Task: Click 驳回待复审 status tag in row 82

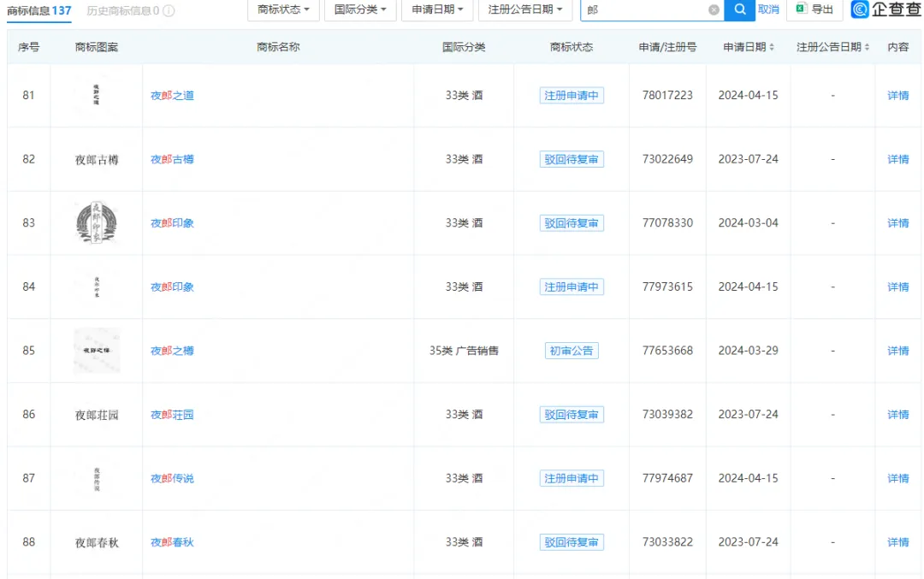Action: 571,159
